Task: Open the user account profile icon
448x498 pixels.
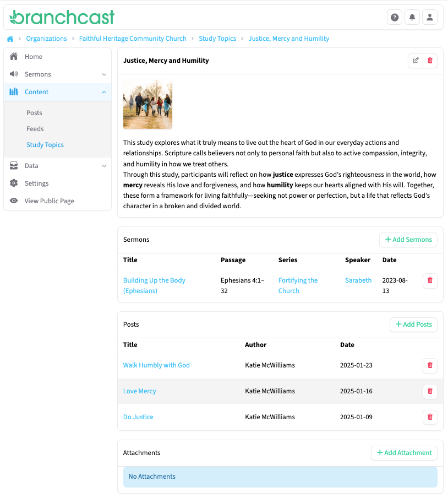Action: point(430,18)
